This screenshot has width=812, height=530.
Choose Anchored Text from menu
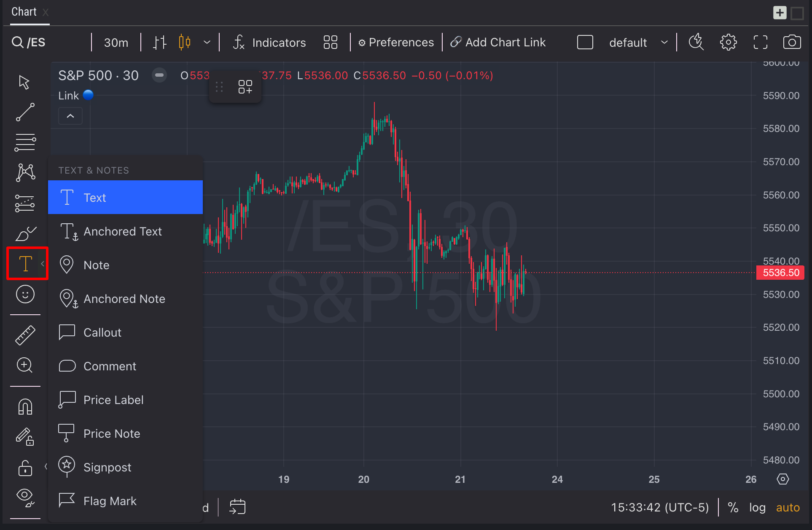pos(123,231)
